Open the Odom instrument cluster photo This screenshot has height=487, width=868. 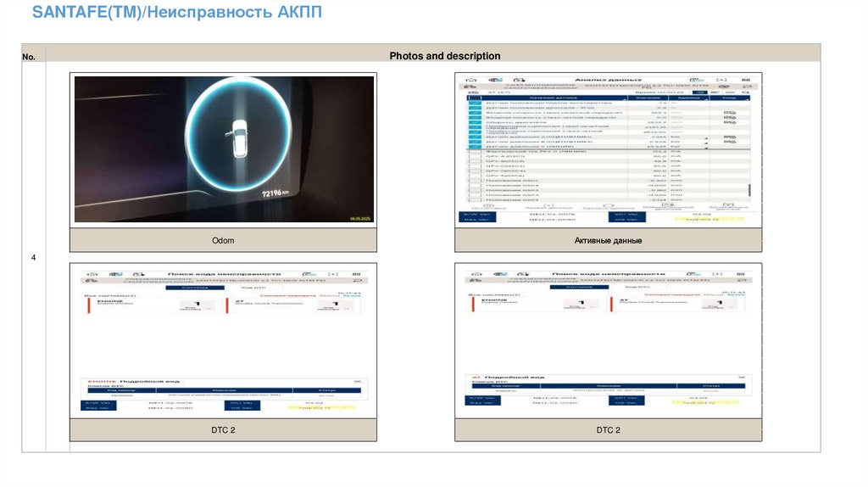(x=224, y=149)
